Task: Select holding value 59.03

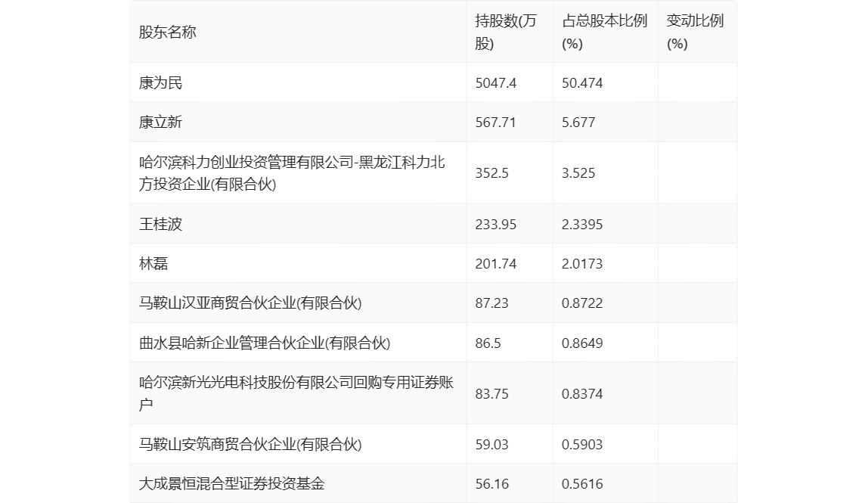Action: pos(491,444)
